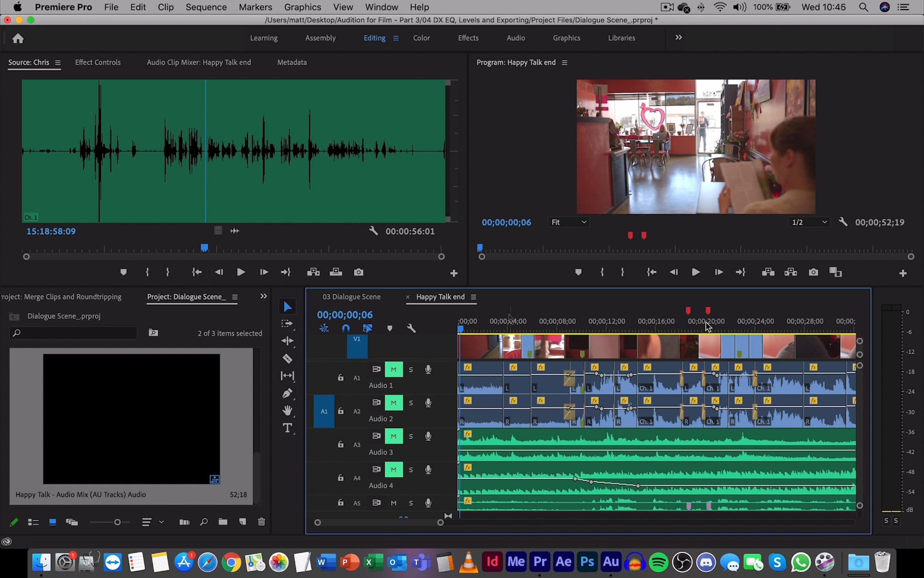
Task: Select the Razor tool
Action: (287, 358)
